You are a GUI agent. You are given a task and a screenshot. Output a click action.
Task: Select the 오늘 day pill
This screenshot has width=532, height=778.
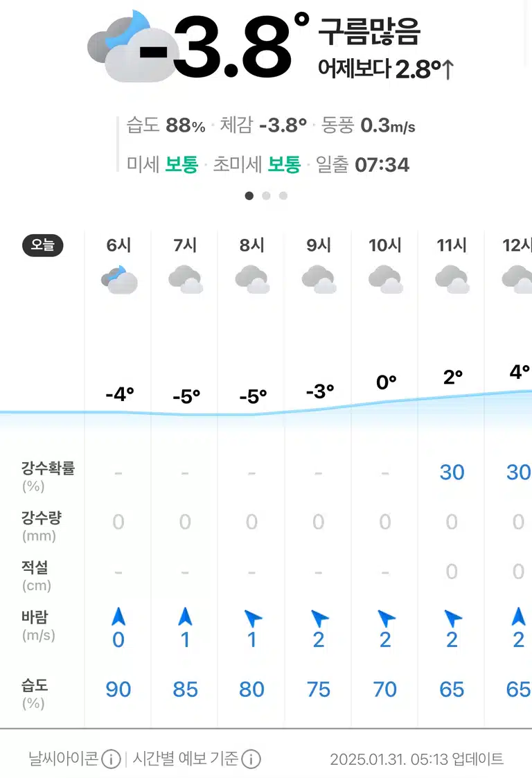tap(43, 245)
